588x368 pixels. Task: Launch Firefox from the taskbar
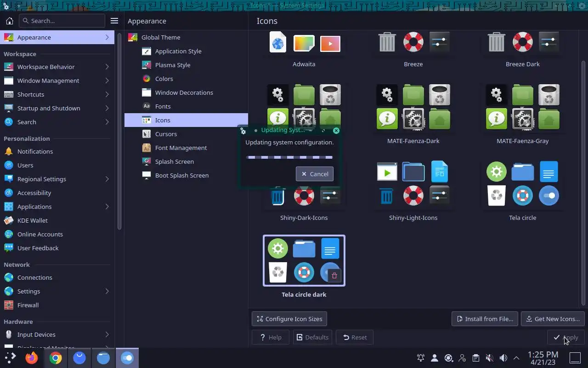[x=32, y=357]
